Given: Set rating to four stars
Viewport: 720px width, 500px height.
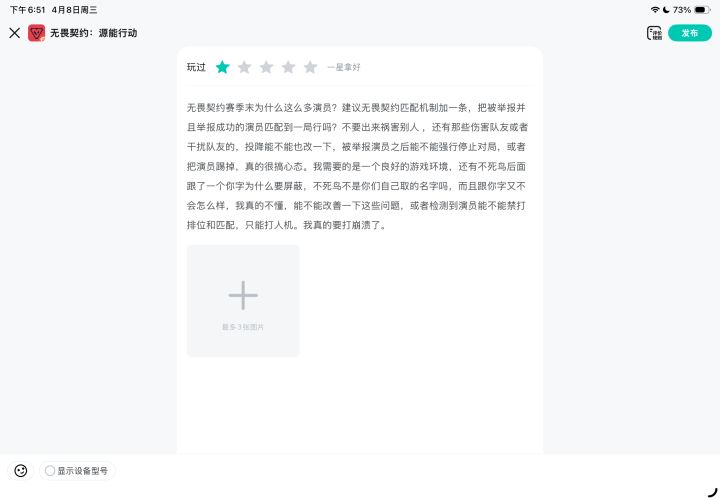Looking at the screenshot, I should point(288,67).
